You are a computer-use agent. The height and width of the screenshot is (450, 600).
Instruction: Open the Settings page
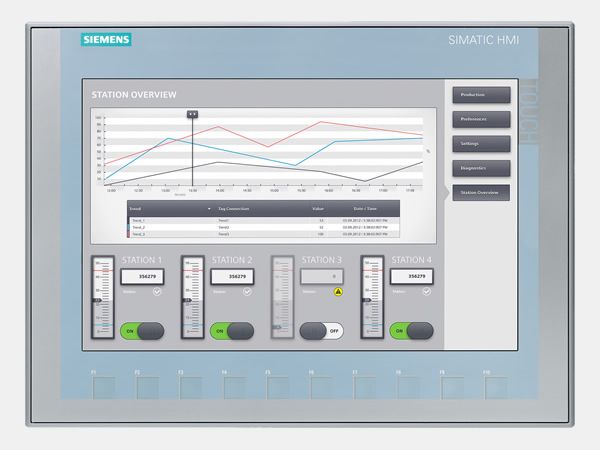click(x=481, y=144)
